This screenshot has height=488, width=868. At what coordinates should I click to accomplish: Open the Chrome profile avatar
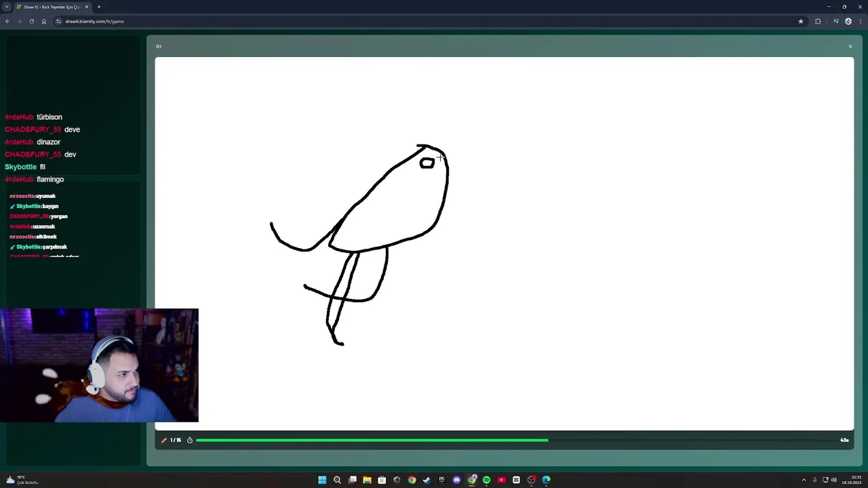[x=848, y=21]
